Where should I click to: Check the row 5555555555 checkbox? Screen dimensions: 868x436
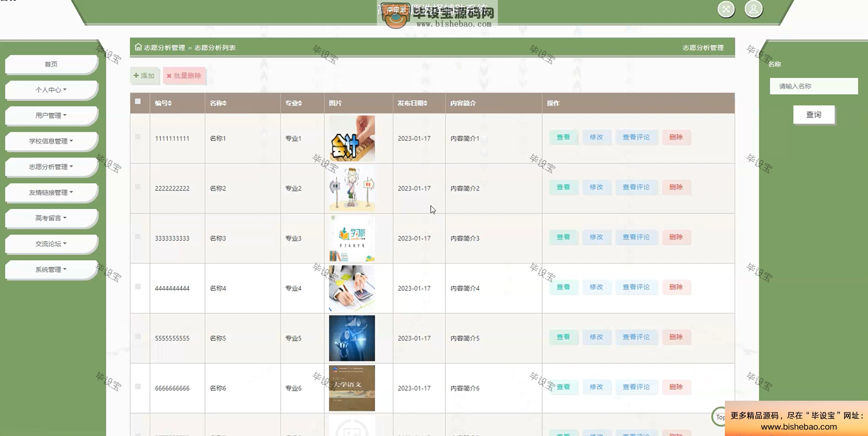click(138, 336)
